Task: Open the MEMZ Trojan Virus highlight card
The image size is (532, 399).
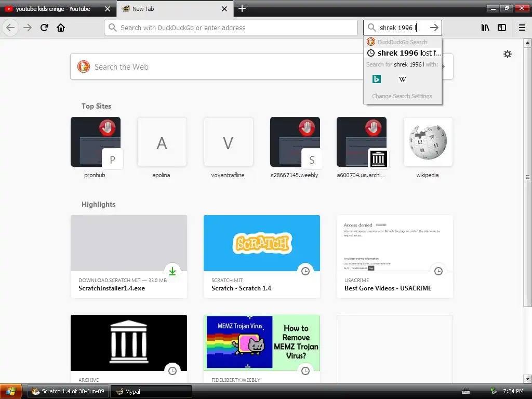Action: (262, 349)
